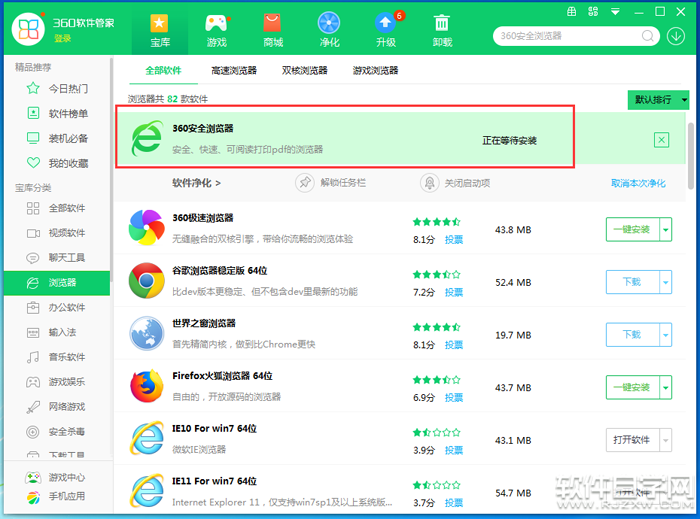
Task: Select 我的收藏 in sidebar
Action: (57, 163)
